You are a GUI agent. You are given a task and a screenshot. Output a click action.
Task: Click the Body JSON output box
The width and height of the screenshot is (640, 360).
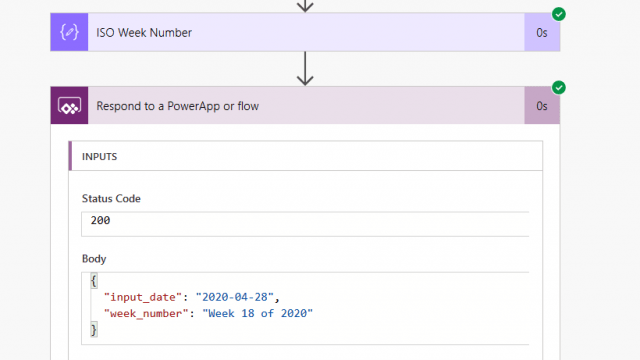click(305, 308)
